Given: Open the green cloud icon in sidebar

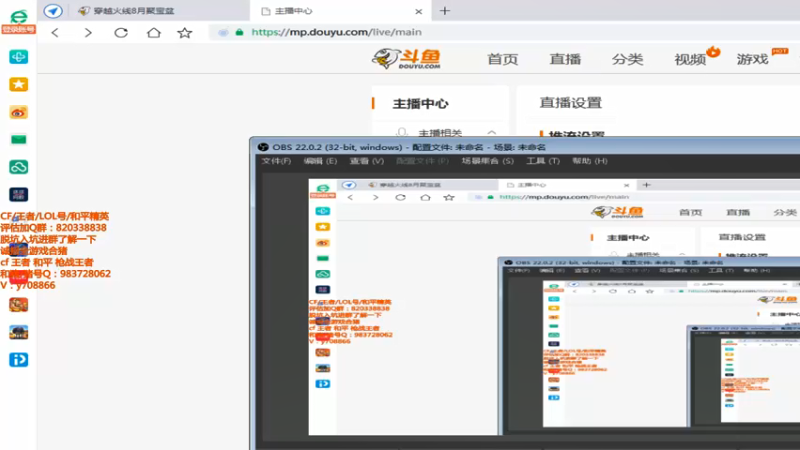Looking at the screenshot, I should pyautogui.click(x=18, y=167).
